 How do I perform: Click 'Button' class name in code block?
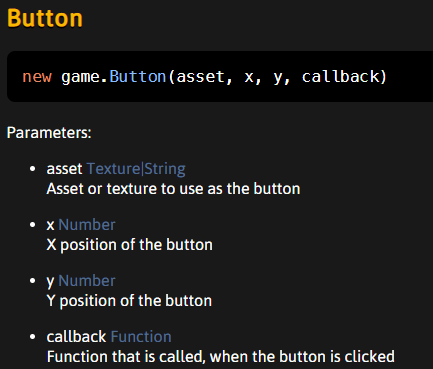pos(138,77)
